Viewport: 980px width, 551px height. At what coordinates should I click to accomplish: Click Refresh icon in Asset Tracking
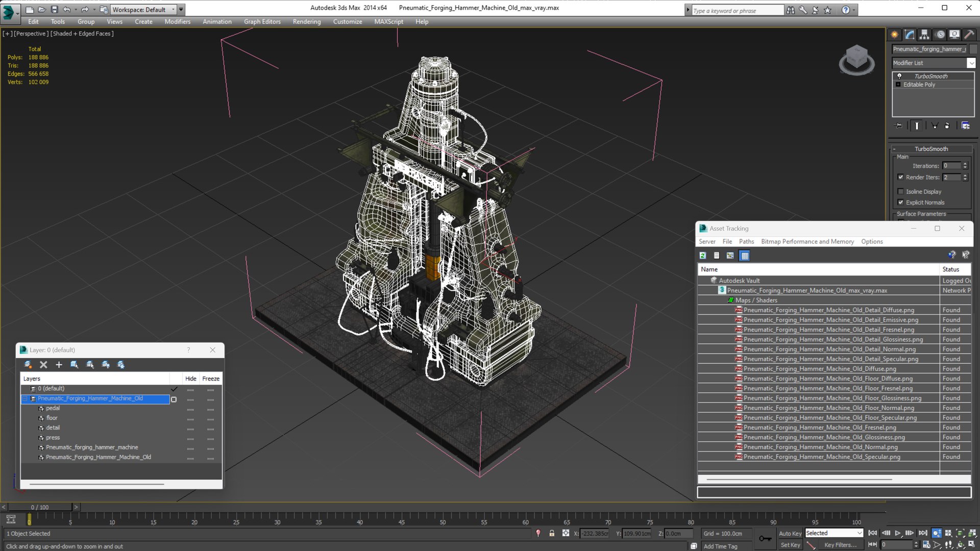pyautogui.click(x=703, y=256)
